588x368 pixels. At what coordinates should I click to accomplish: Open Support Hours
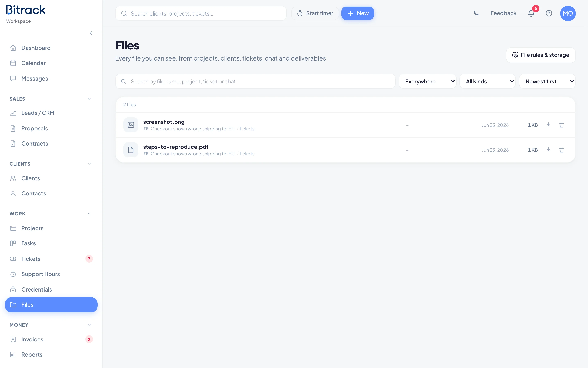[51, 274]
